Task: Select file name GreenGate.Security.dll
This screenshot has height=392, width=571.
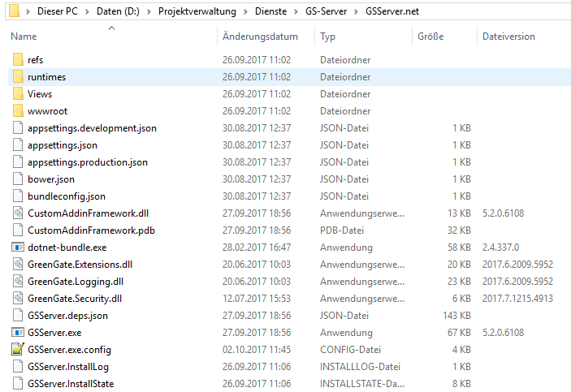Action: 75,299
